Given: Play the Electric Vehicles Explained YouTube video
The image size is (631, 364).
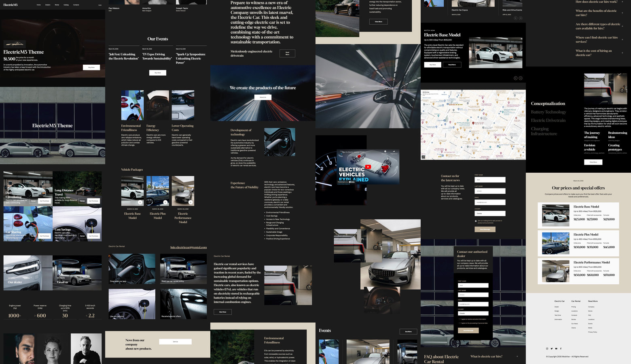Looking at the screenshot, I should click(368, 167).
